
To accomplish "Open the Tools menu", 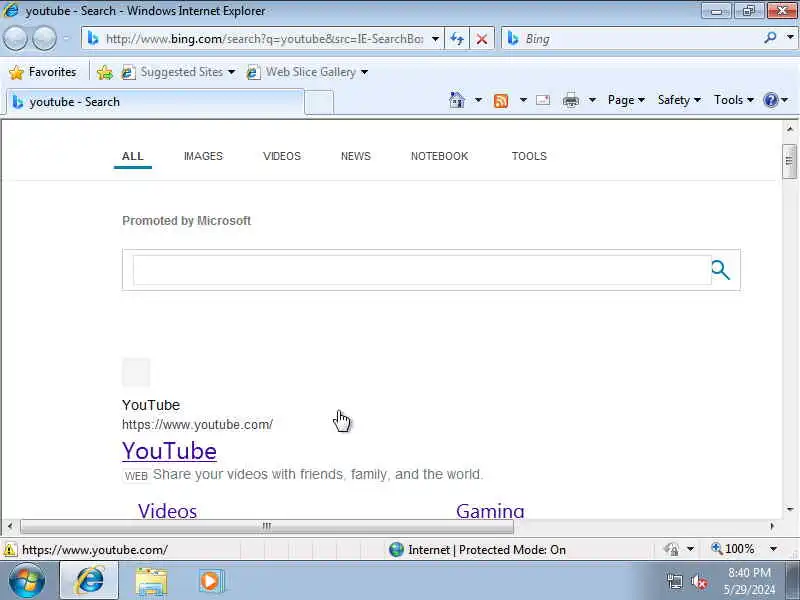I will pyautogui.click(x=734, y=100).
